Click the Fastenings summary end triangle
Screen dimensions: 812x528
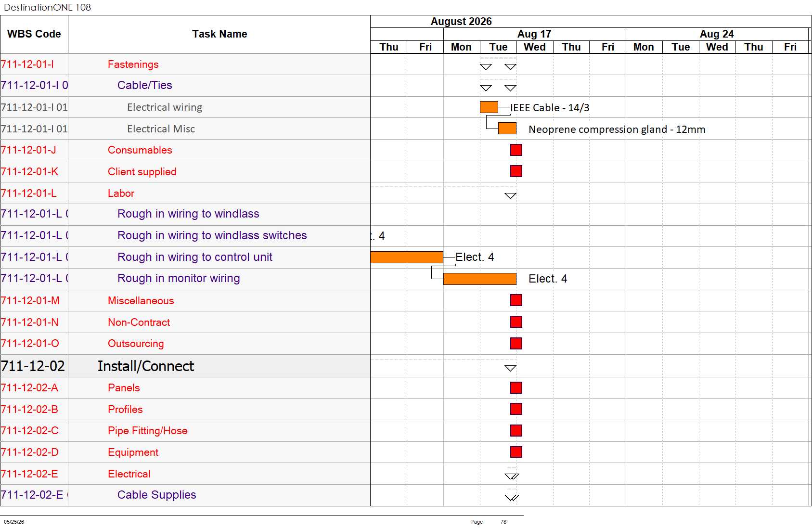point(510,67)
